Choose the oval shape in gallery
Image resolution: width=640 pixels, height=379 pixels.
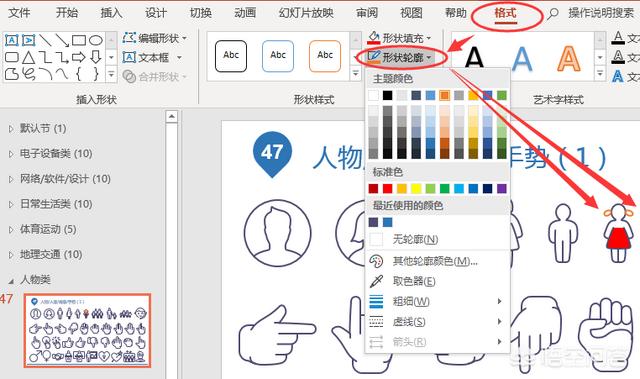pos(96,40)
